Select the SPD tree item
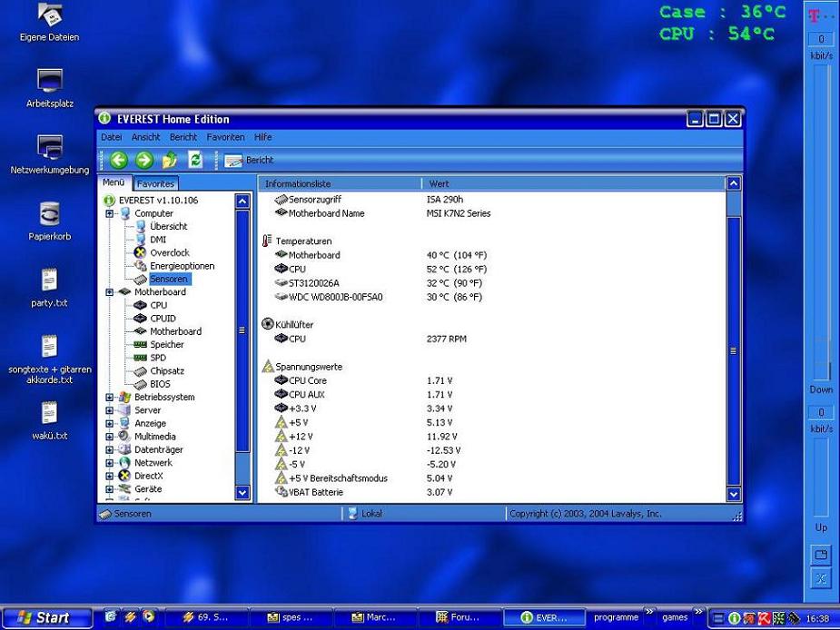Screen dimensions: 840x630 (x=158, y=358)
